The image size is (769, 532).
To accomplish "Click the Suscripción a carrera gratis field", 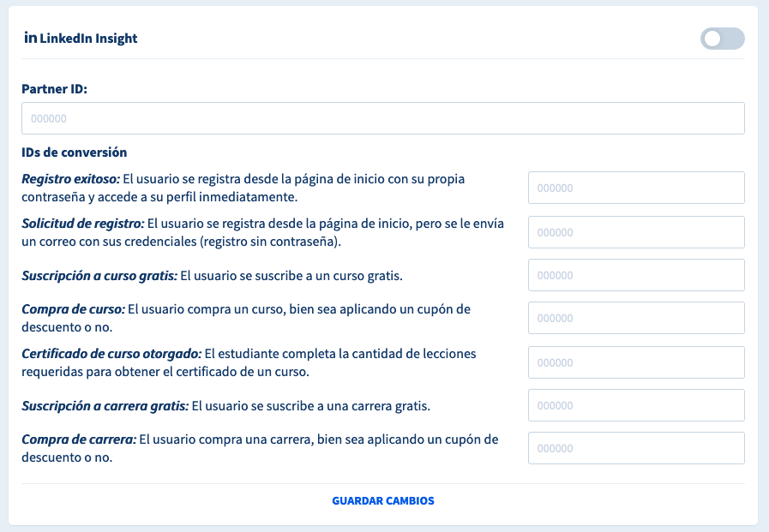I will [x=635, y=405].
